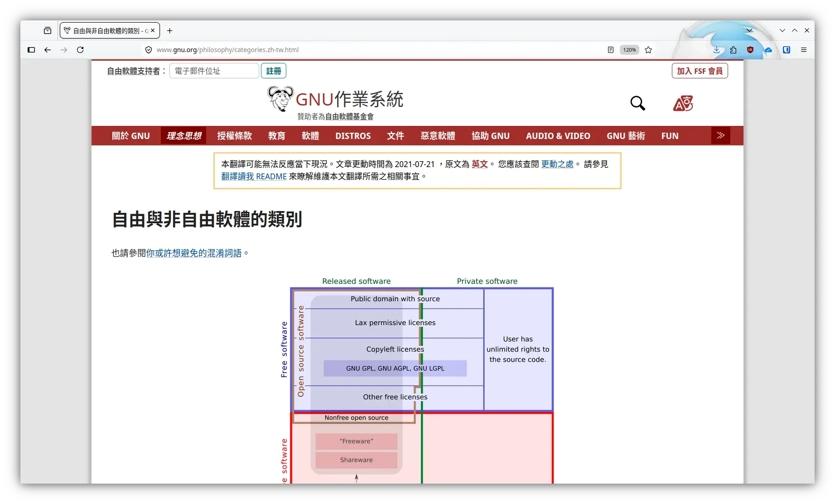Open the 教育 menu
This screenshot has height=504, width=835.
(276, 136)
